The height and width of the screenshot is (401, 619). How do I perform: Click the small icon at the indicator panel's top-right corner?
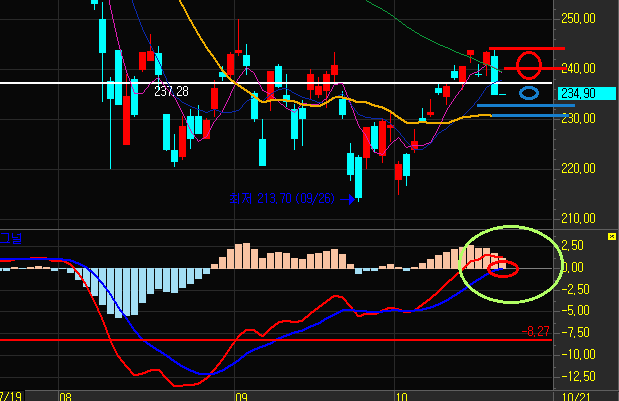pyautogui.click(x=609, y=237)
